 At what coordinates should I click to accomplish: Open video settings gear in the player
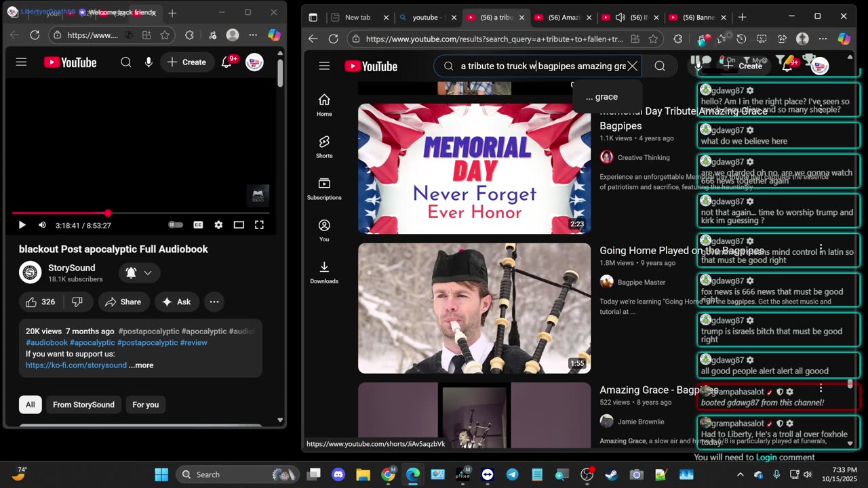(x=218, y=225)
